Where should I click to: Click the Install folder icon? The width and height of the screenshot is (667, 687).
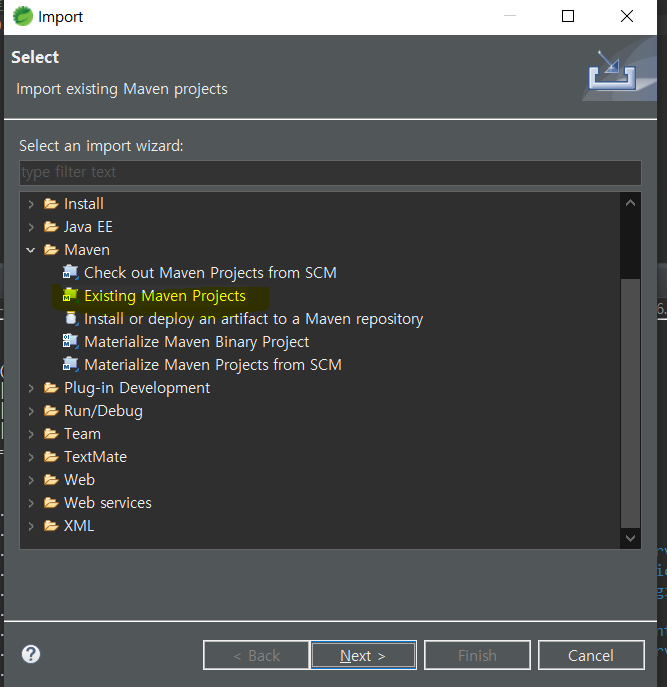pyautogui.click(x=51, y=204)
